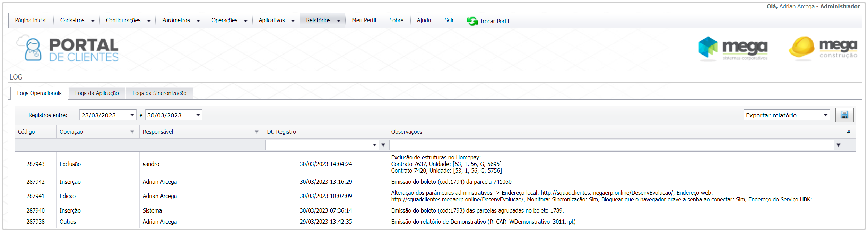
Task: Click the Exclusão operation cell
Action: coord(98,164)
